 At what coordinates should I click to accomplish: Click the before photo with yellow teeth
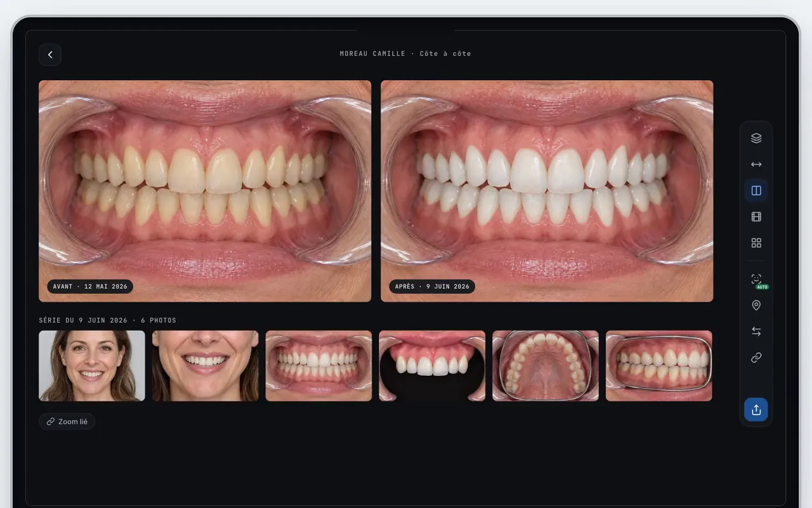(x=205, y=190)
